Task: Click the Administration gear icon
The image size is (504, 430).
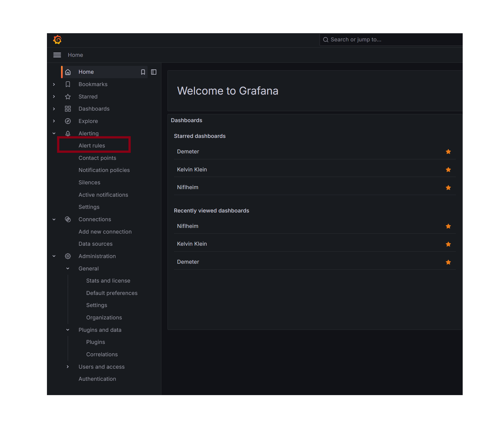Action: 68,256
